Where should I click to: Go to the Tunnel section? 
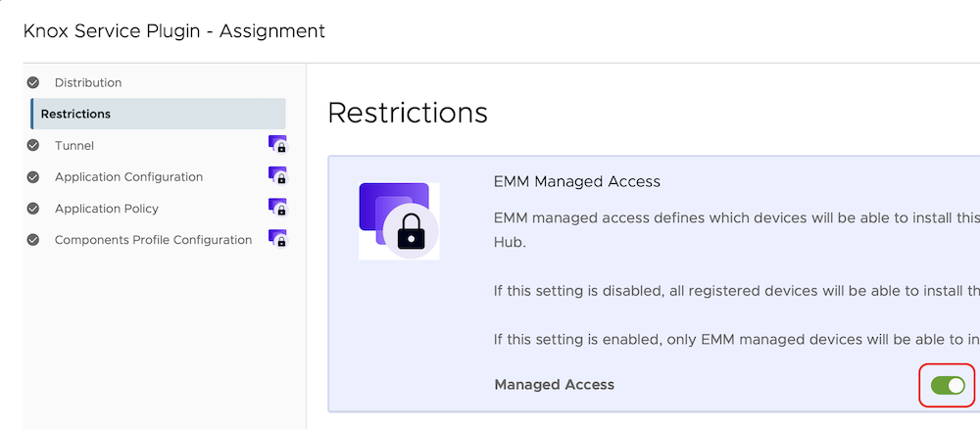point(74,145)
